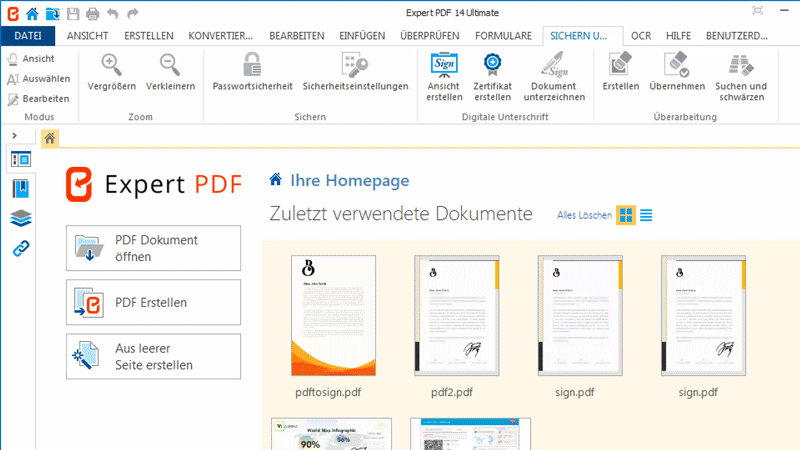Viewport: 800px width, 450px height.
Task: Print document using the printer icon
Action: (x=92, y=14)
